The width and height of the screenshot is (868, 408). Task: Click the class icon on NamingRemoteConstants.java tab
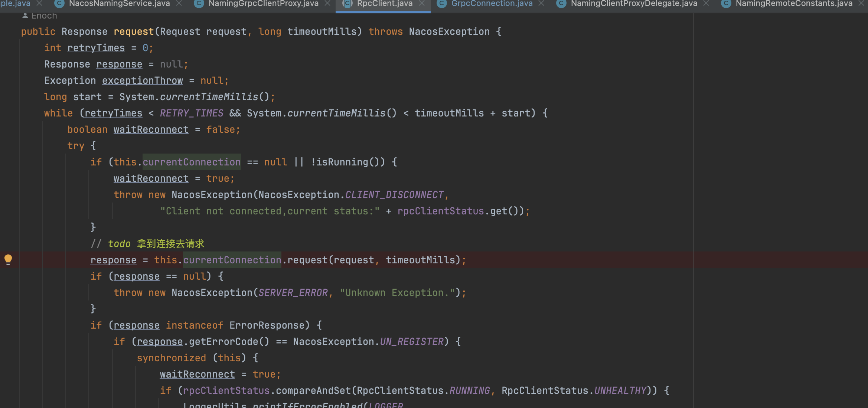point(726,4)
